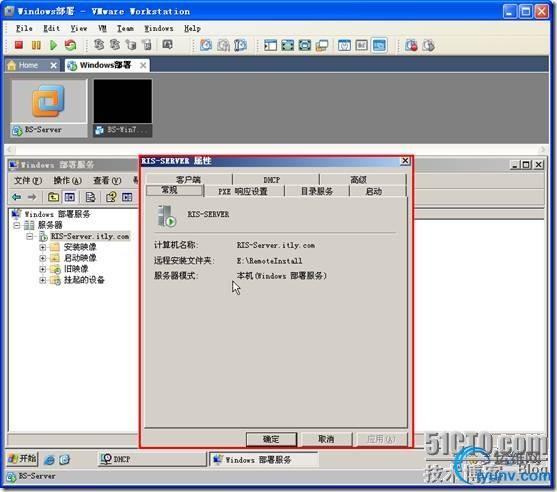The image size is (557, 492).
Task: Open the View menu in VMware
Action: click(79, 28)
